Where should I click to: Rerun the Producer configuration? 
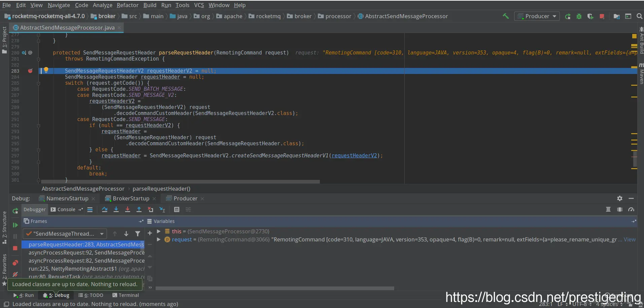click(568, 16)
